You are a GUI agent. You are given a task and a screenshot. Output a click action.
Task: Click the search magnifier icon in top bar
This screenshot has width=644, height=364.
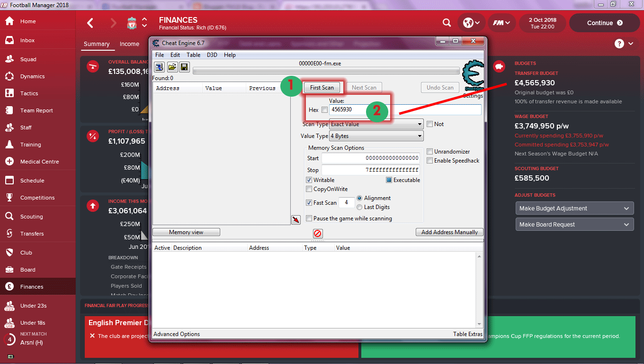point(447,23)
